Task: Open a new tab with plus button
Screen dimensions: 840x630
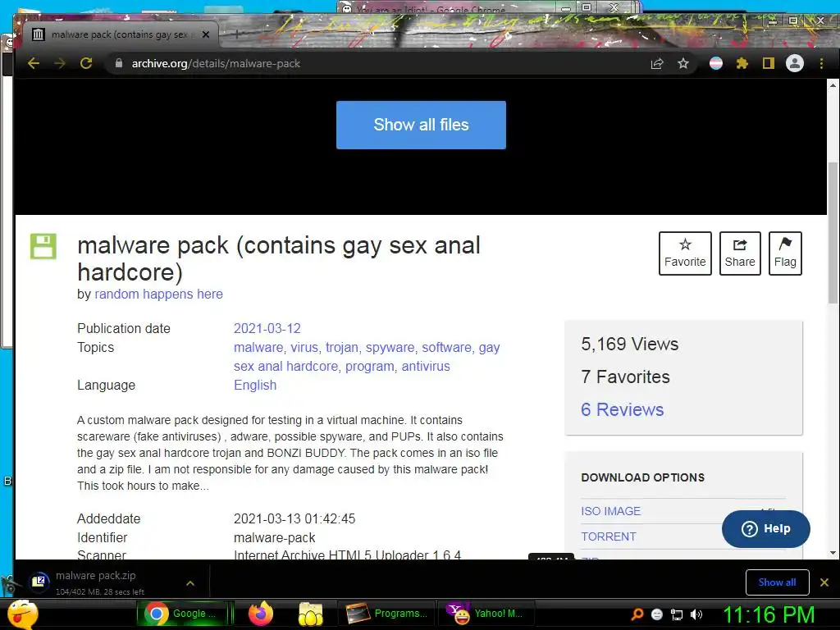Action: click(236, 34)
